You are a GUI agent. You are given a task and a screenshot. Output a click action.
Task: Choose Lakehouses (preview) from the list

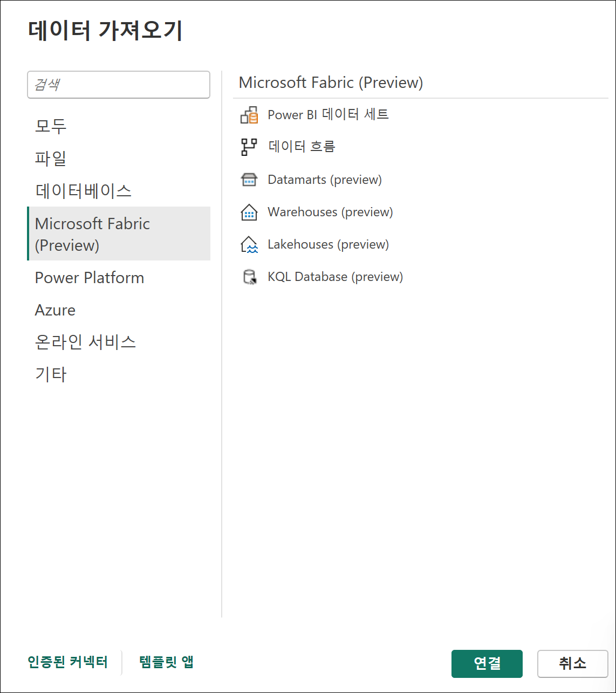click(328, 244)
